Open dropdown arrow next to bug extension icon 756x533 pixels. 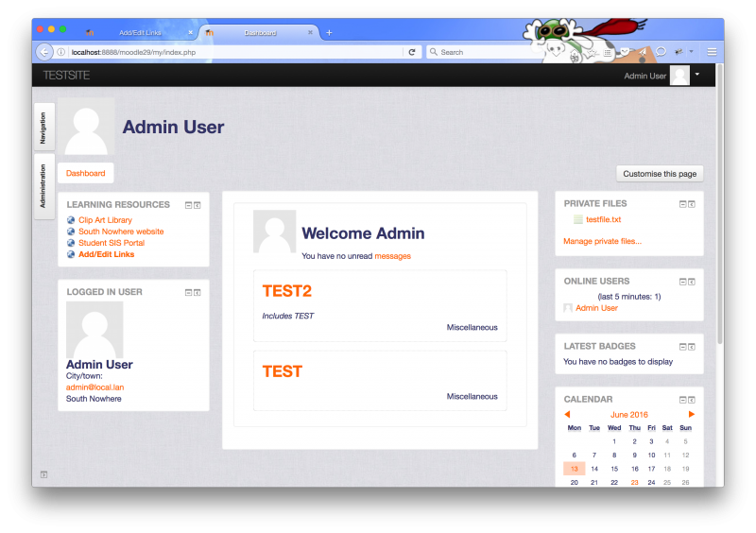(x=692, y=51)
